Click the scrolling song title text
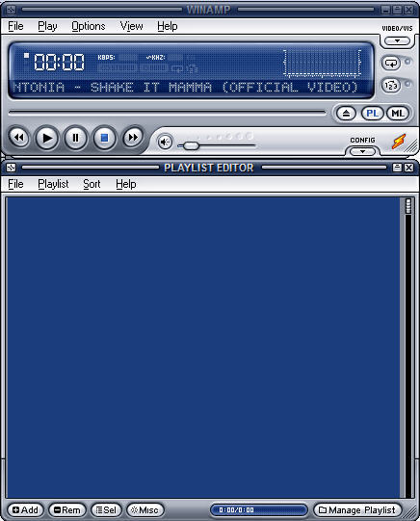The width and height of the screenshot is (420, 521). click(185, 87)
